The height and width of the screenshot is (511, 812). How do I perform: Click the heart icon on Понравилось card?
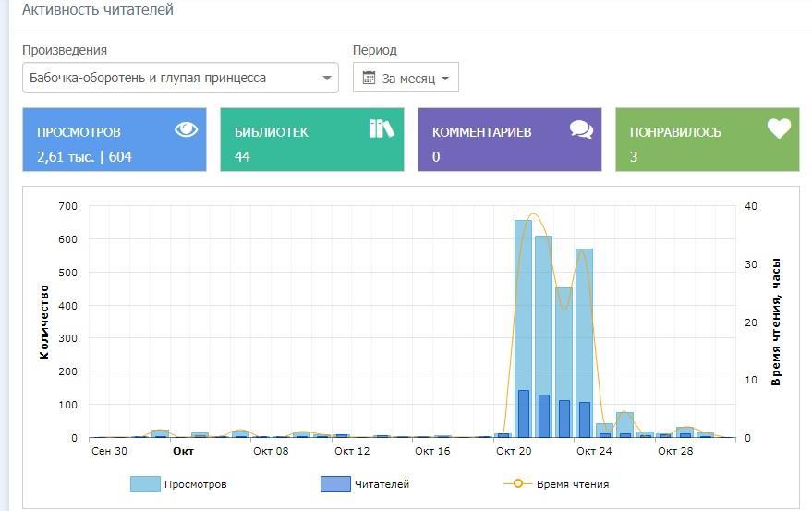pos(779,129)
